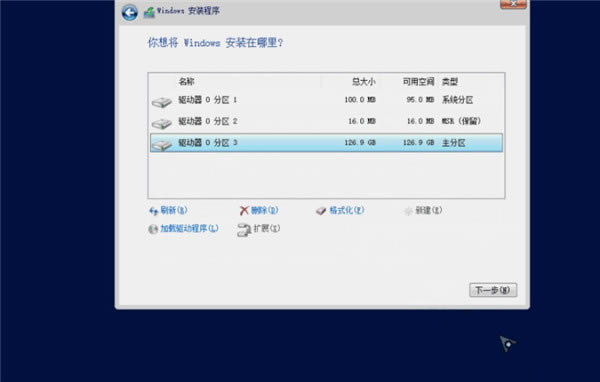Click the 可用空间 column header

(x=418, y=82)
